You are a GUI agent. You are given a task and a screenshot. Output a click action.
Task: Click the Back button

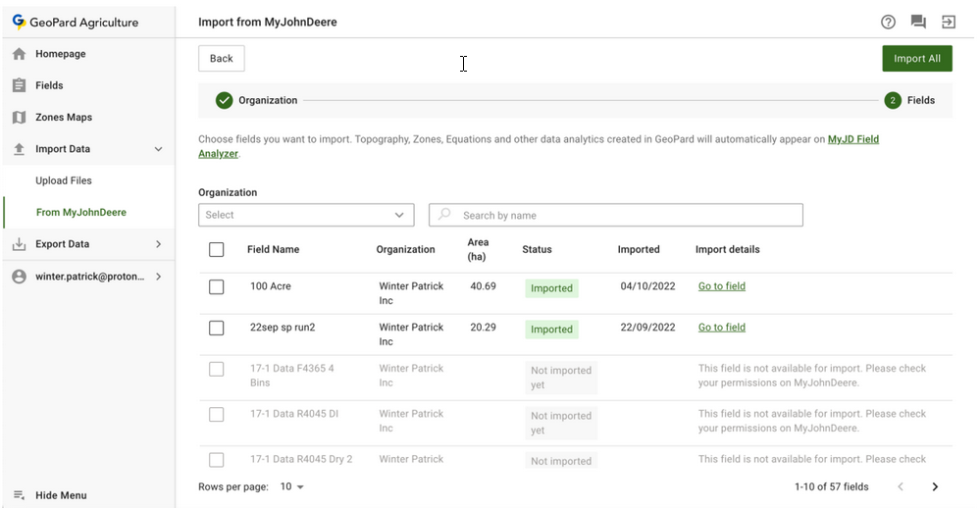pos(222,59)
